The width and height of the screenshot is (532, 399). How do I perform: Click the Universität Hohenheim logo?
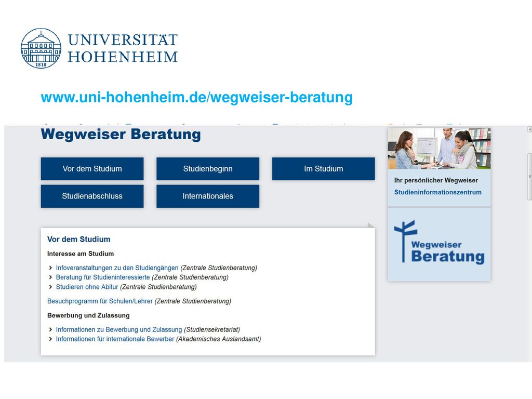coord(99,48)
